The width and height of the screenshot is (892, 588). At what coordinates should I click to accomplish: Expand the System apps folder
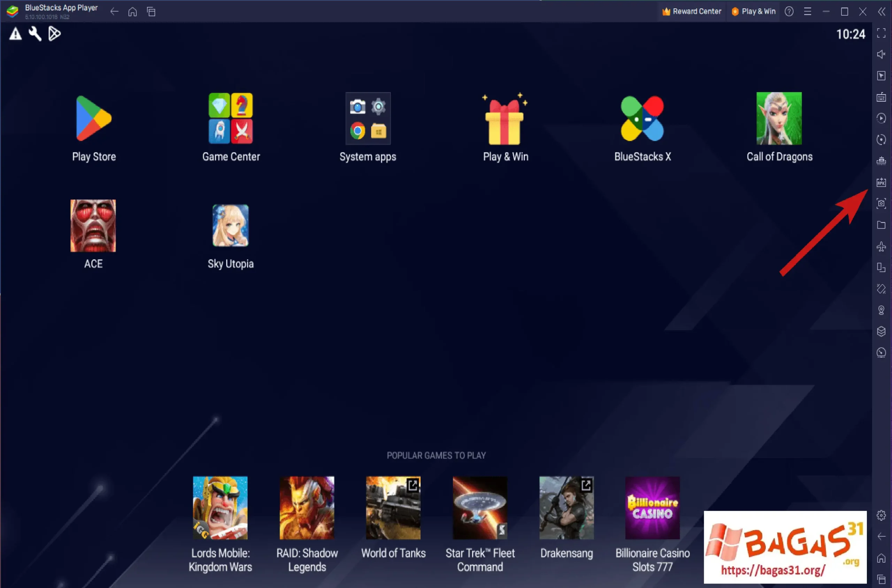coord(368,118)
